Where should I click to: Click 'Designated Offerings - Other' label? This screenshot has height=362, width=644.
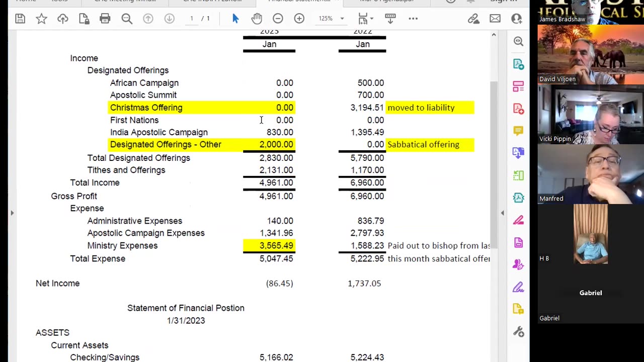click(x=166, y=144)
